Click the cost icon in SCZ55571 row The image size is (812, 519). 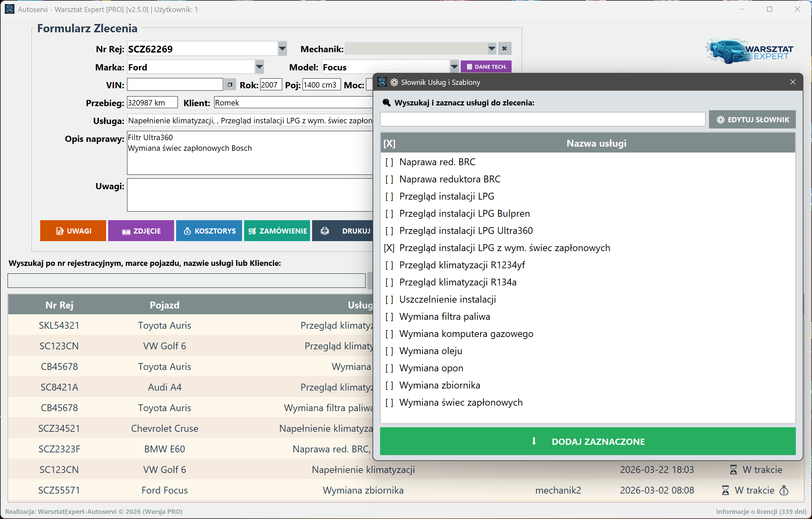tap(784, 490)
